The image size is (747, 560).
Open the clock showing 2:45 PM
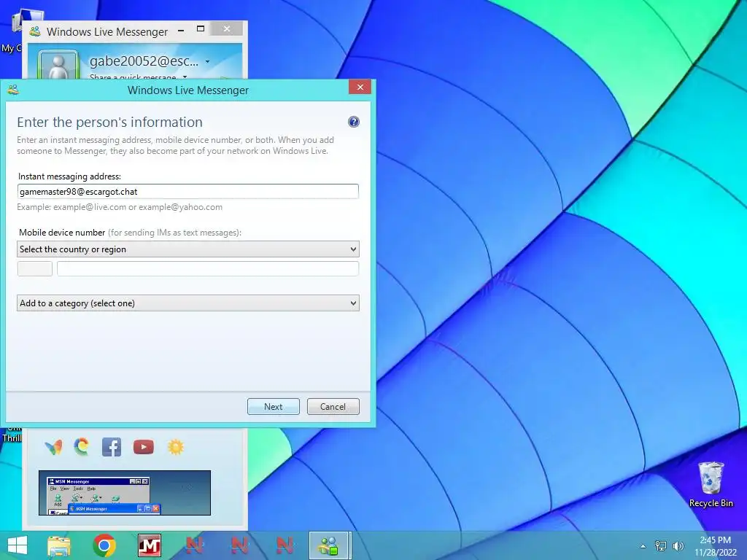[x=715, y=545]
